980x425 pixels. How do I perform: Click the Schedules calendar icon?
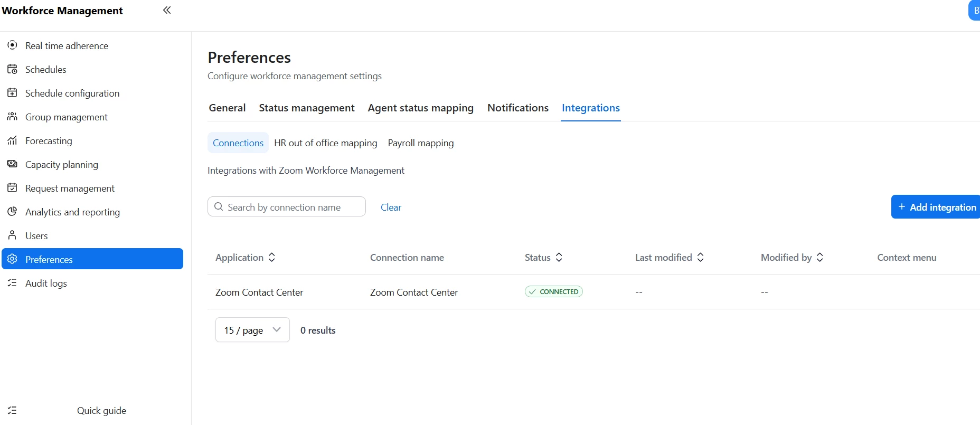click(x=12, y=69)
